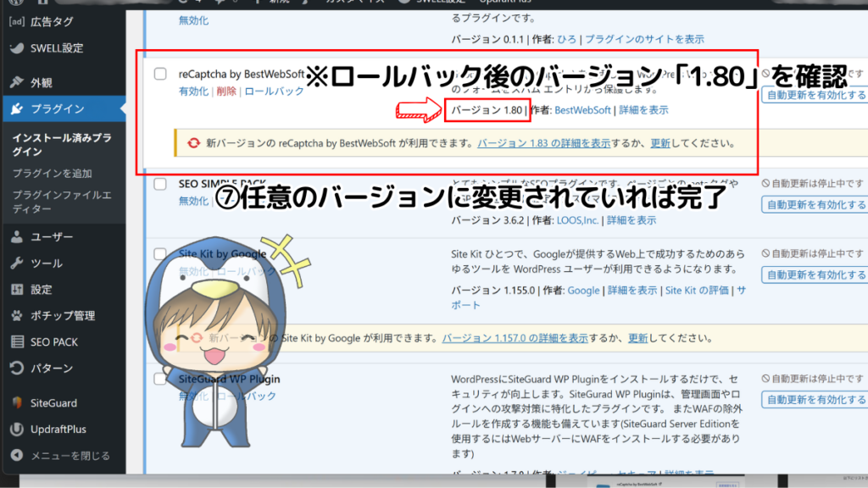The height and width of the screenshot is (488, 868).
Task: Enable auto-updates for reCaptcha by BestWebSoft
Action: point(815,95)
